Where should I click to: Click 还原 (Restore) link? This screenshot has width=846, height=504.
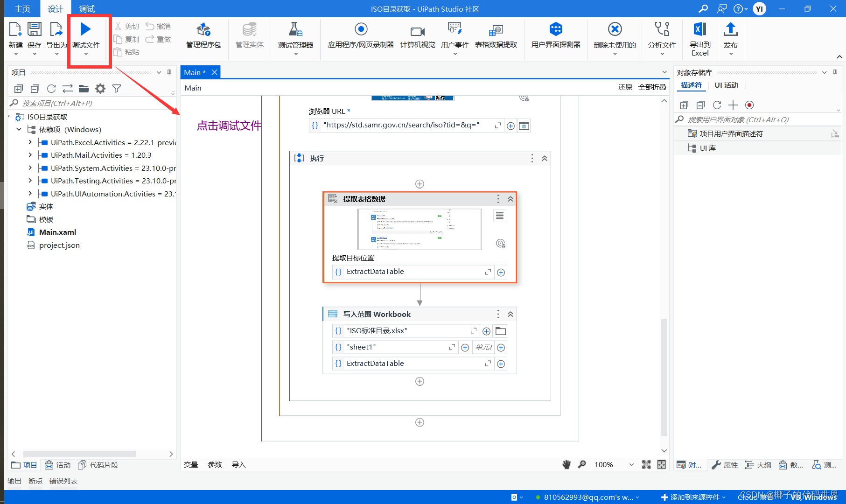[x=625, y=87]
